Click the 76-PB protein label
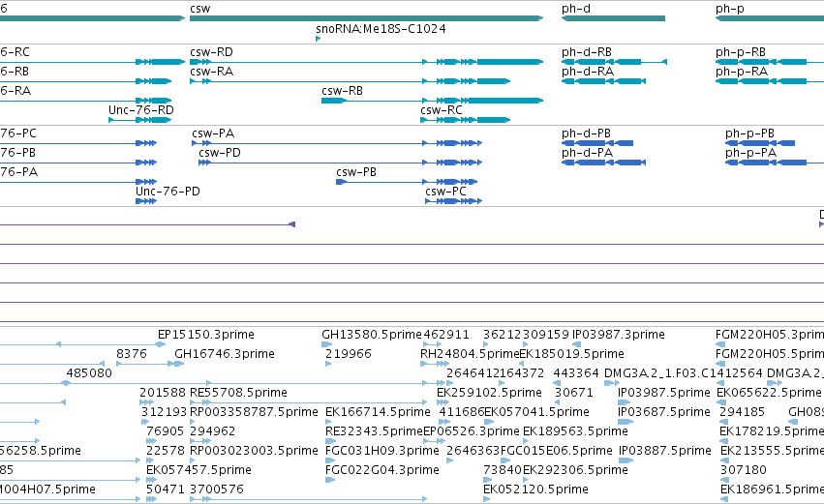The image size is (824, 504). (x=17, y=153)
